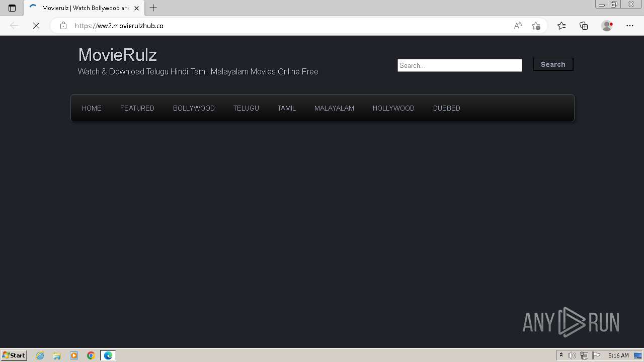Show hidden tray icons
The image size is (644, 362).
[561, 355]
